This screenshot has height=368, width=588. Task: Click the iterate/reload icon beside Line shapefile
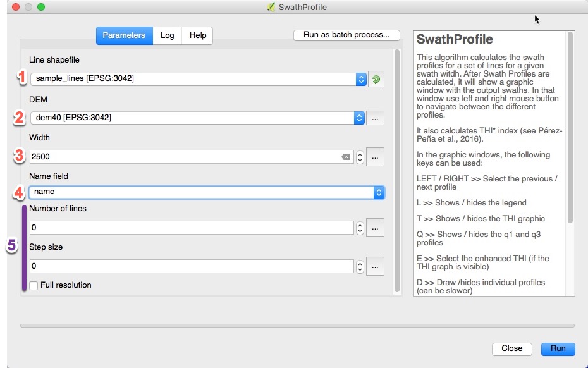click(x=376, y=79)
